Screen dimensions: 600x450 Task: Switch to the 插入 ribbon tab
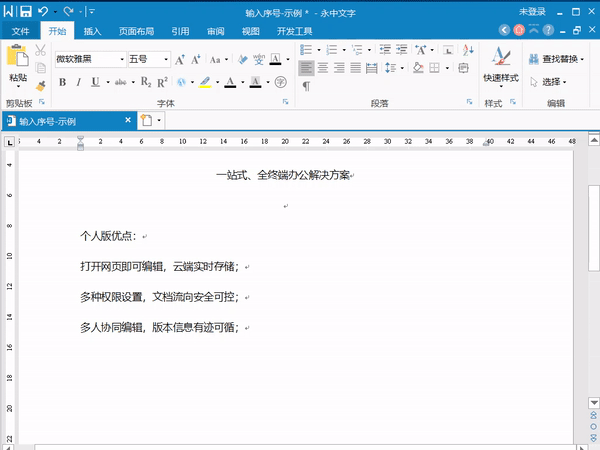(x=92, y=31)
